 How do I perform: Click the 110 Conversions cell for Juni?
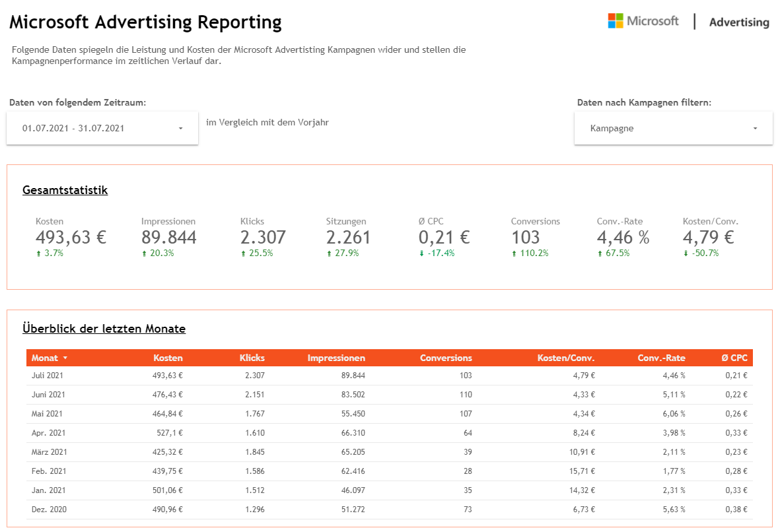tap(466, 395)
